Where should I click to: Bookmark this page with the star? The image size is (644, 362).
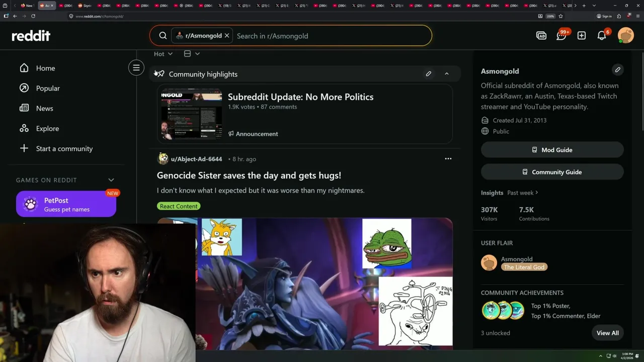560,16
